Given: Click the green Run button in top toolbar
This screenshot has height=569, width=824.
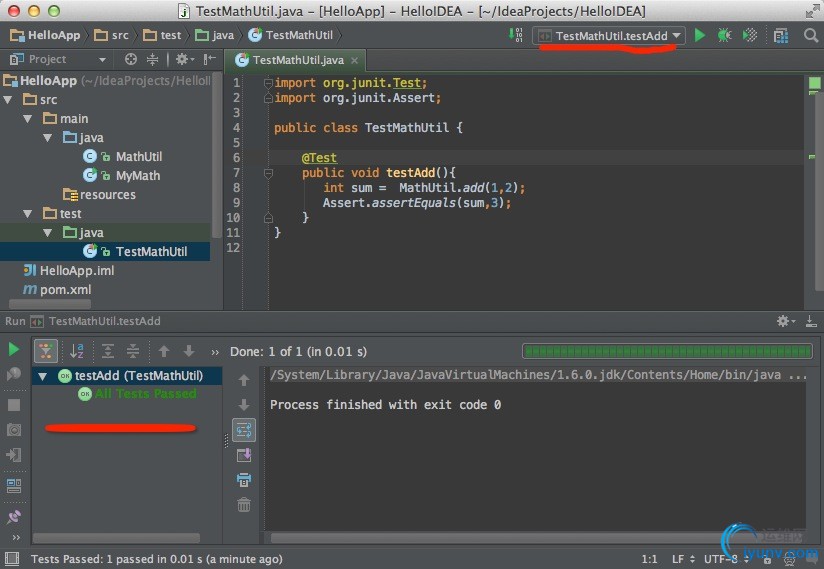Looking at the screenshot, I should (700, 35).
